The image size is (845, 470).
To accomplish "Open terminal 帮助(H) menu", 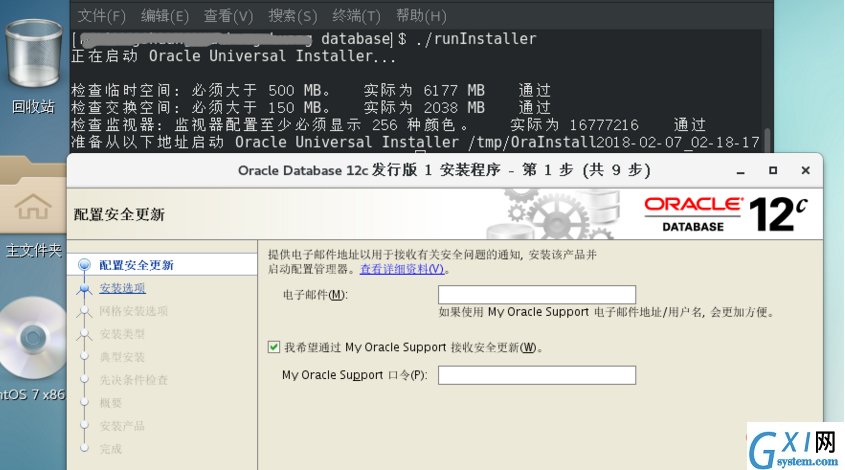I will (x=421, y=16).
